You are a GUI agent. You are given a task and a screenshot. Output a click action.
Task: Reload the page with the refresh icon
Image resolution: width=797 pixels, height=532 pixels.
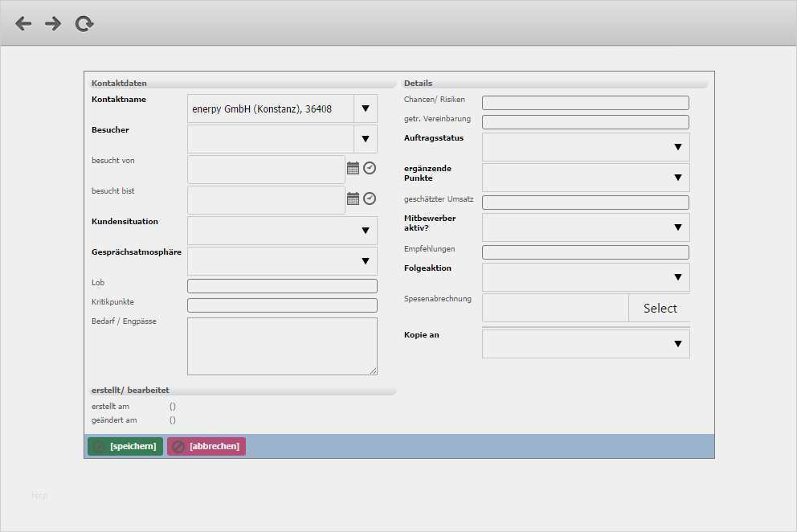pos(84,23)
